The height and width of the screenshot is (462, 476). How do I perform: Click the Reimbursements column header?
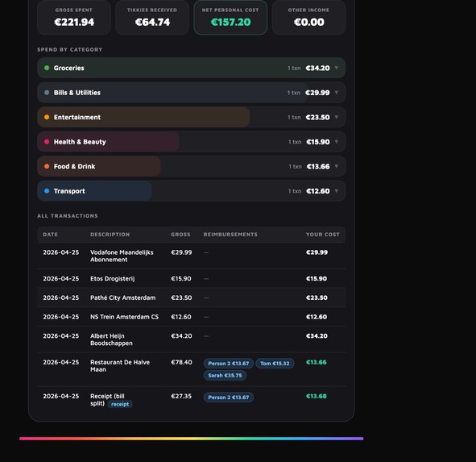click(x=230, y=235)
